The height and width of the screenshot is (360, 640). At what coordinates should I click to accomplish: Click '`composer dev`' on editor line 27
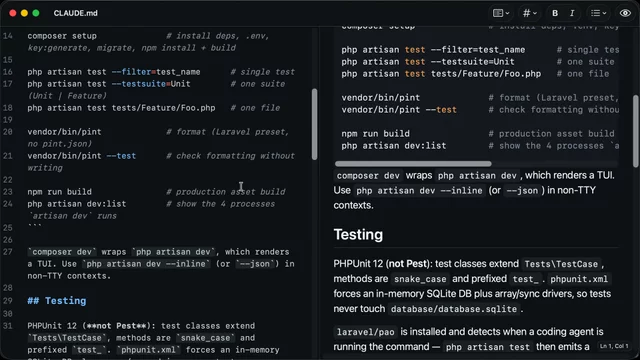click(62, 252)
